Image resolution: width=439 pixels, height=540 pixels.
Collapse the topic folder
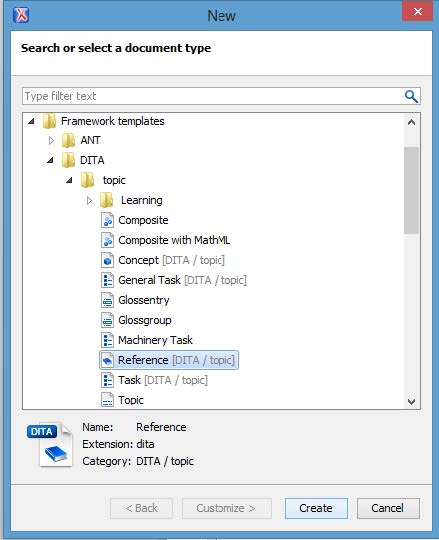pyautogui.click(x=69, y=180)
